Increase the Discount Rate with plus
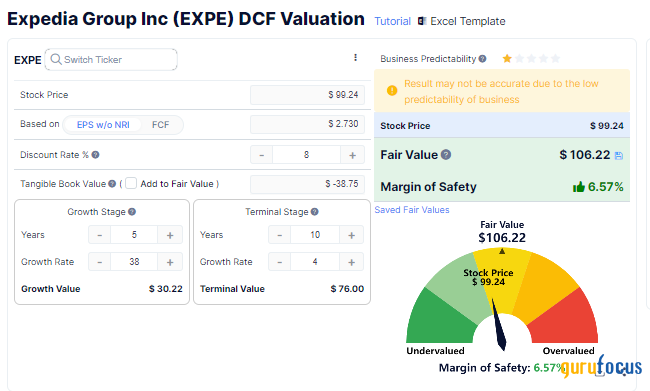 click(x=352, y=155)
